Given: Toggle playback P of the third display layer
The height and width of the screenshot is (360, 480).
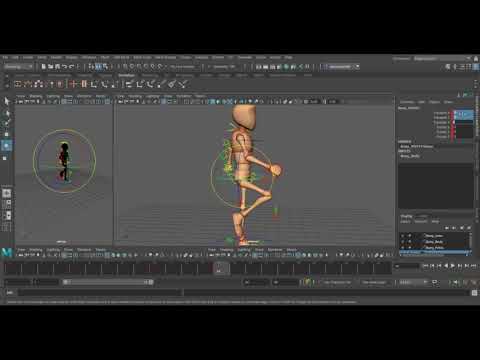Looking at the screenshot, I should coord(410,247).
